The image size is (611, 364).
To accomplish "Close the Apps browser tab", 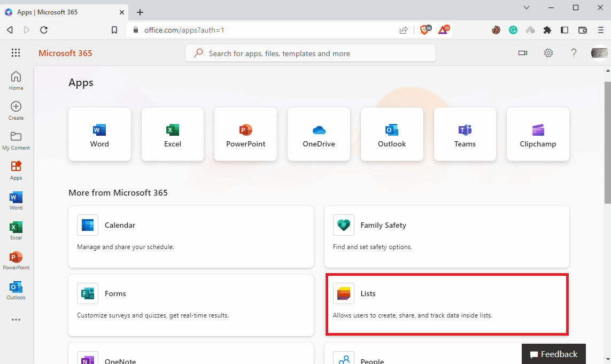I will pos(121,12).
